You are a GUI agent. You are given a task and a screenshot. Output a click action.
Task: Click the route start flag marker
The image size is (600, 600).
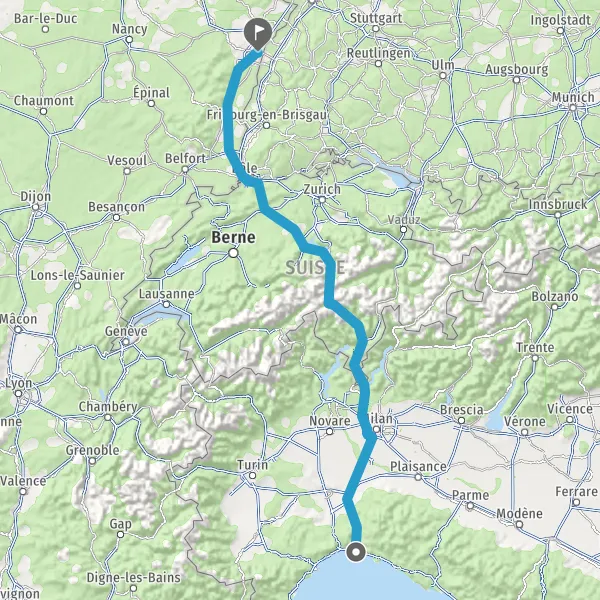click(x=258, y=34)
